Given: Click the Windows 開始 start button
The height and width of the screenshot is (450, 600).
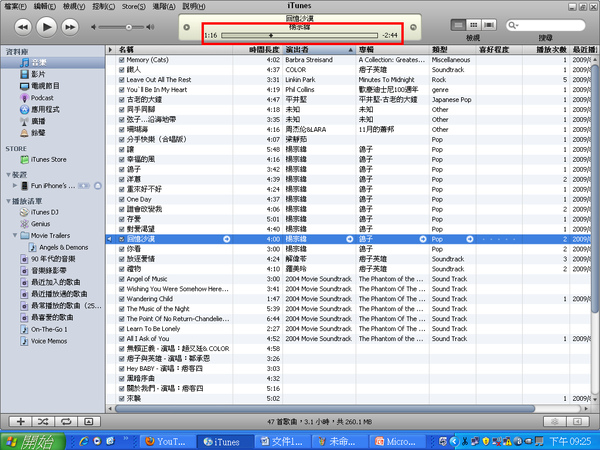Looking at the screenshot, I should pyautogui.click(x=33, y=441).
